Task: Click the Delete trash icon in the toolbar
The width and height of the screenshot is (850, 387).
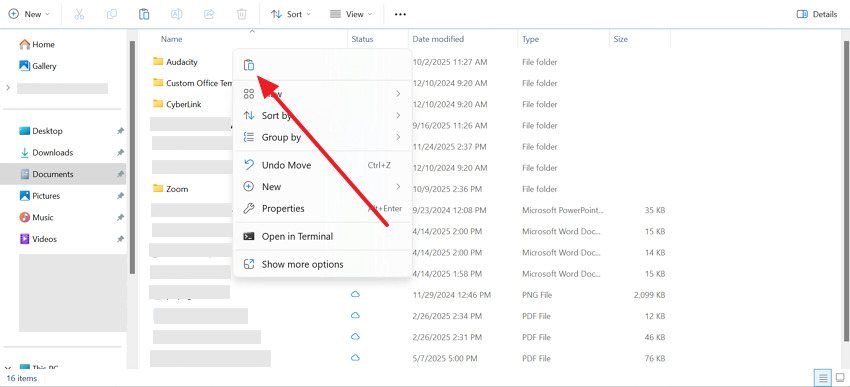Action: 242,14
